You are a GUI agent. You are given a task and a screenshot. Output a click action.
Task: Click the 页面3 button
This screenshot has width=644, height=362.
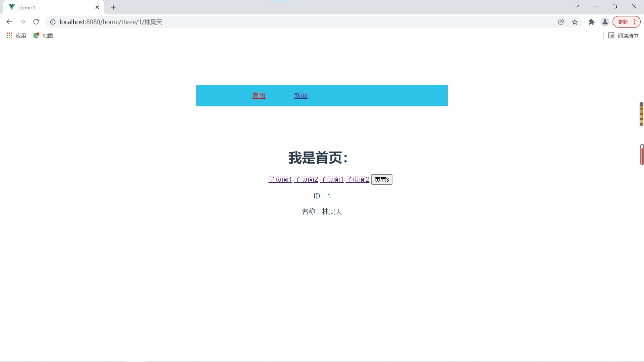coord(382,180)
